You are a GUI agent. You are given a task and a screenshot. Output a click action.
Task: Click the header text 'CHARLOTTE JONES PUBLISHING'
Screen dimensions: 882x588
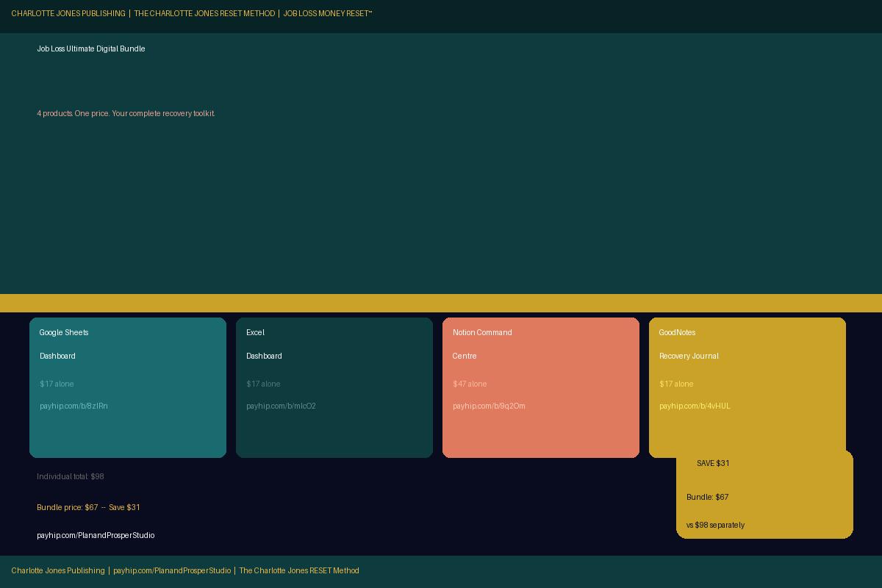[68, 13]
